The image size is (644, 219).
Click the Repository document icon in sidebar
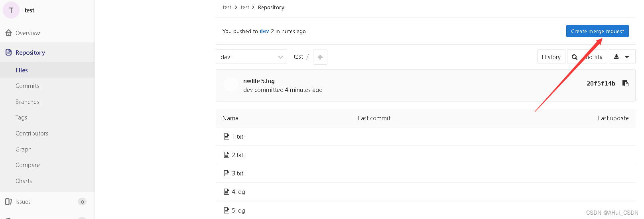pos(8,52)
